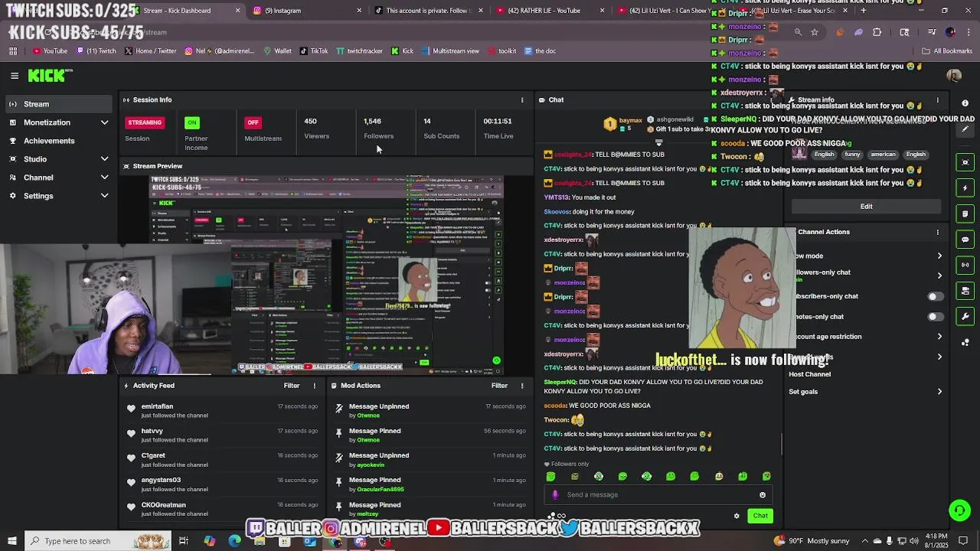
Task: Click the Windows Start button
Action: (11, 541)
